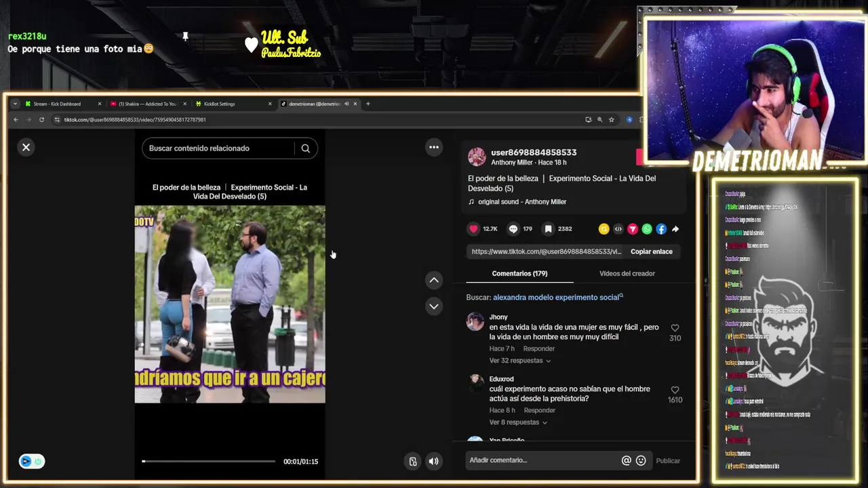Open alexandra modelo experimento social search link
The image size is (868, 488).
pyautogui.click(x=557, y=298)
